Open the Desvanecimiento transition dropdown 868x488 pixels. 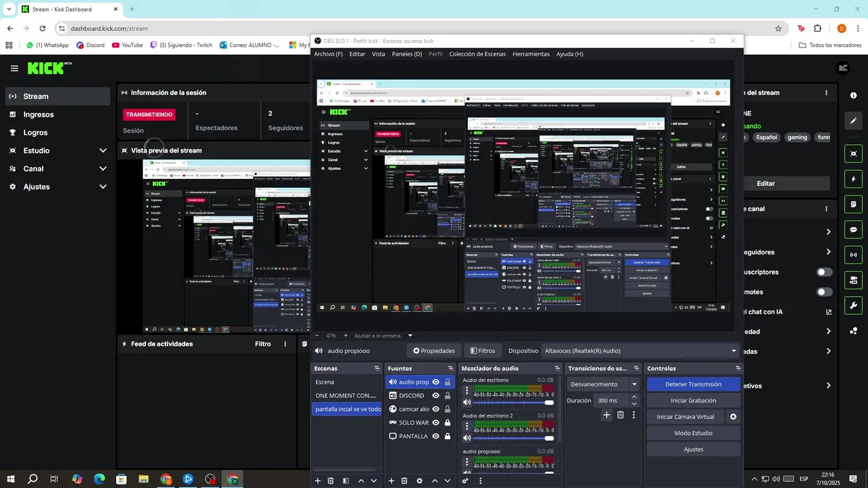(x=604, y=384)
